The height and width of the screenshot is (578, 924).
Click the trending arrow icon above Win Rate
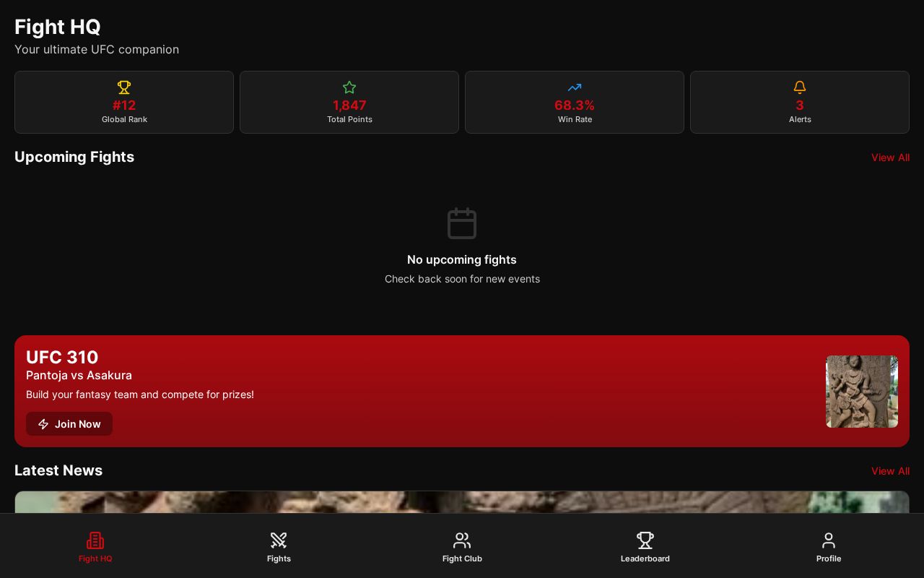pos(575,87)
